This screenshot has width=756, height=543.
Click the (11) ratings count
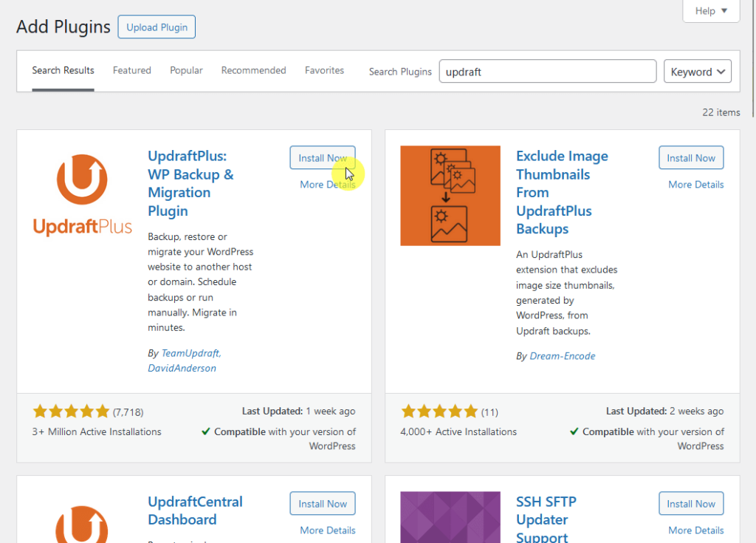point(489,412)
